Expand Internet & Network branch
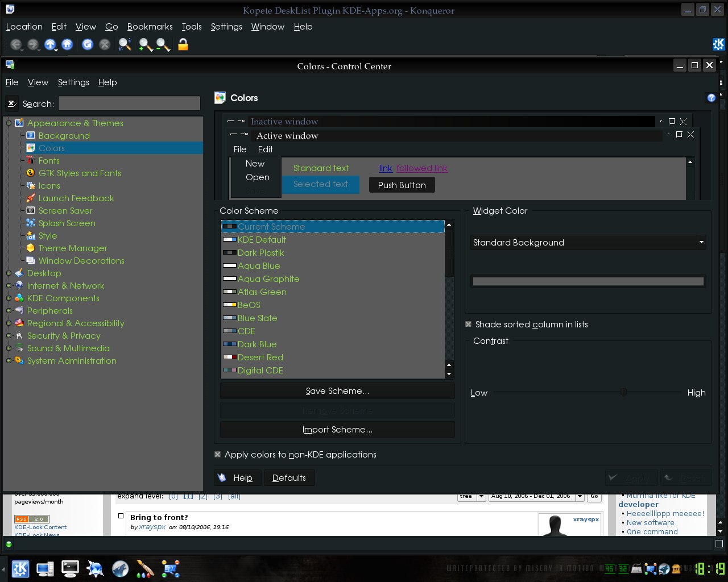The image size is (728, 582). point(9,285)
